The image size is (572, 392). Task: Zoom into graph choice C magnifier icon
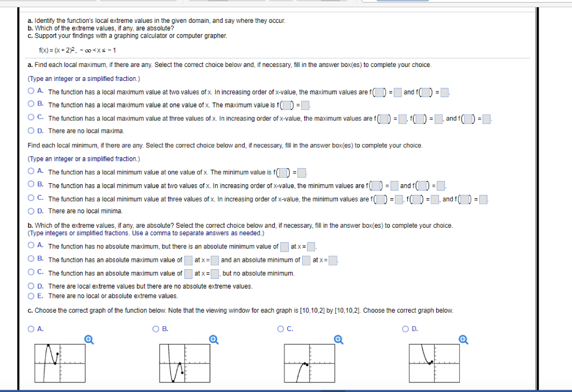point(338,340)
